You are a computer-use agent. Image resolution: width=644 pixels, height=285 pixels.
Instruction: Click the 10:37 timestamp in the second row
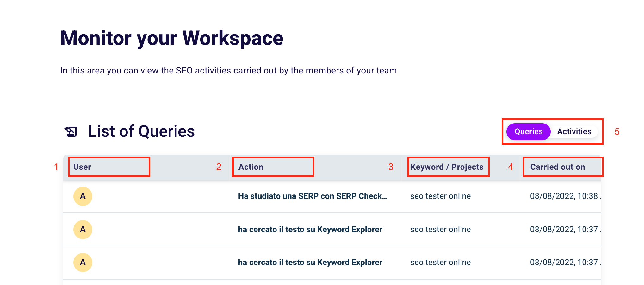564,230
